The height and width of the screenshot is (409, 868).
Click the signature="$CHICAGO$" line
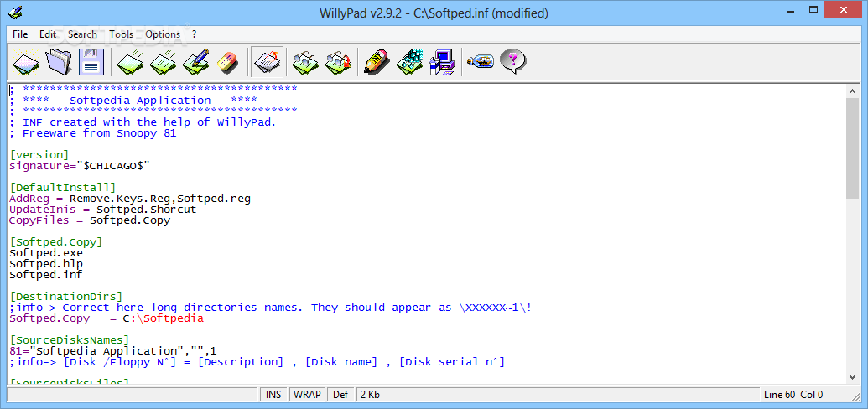pyautogui.click(x=80, y=165)
